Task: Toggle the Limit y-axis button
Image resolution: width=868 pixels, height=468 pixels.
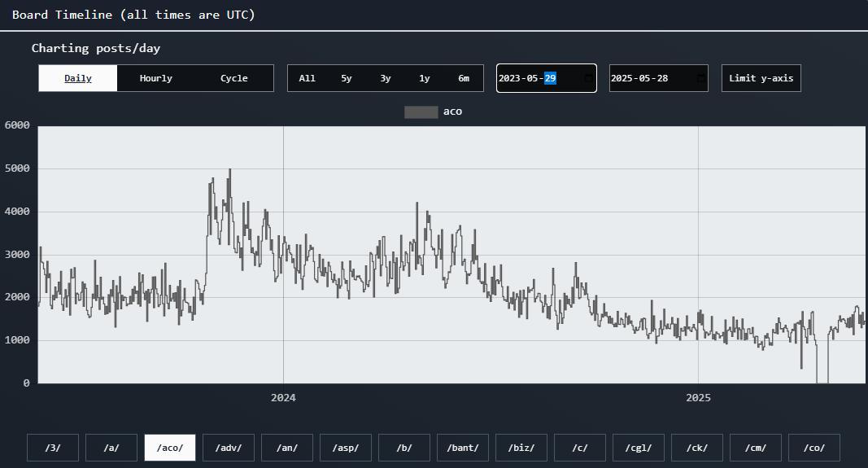Action: point(761,78)
